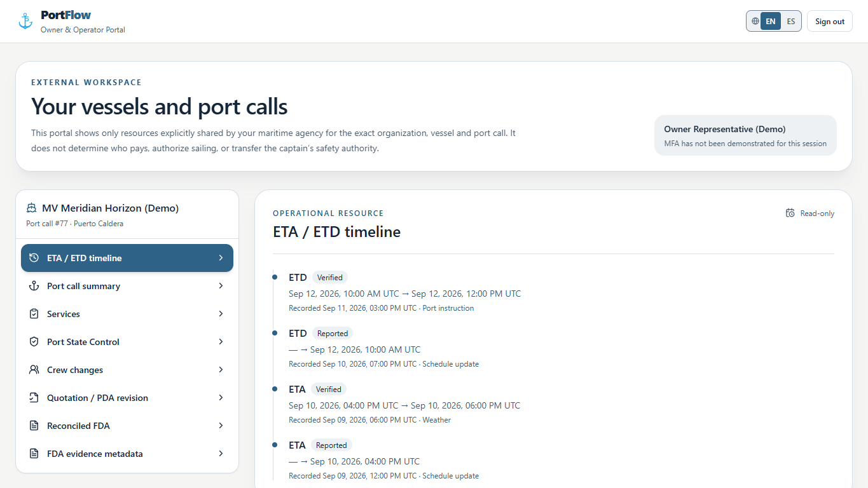Click timeline dot for ETA Verified entry
Viewport: 868px width, 488px height.
275,389
